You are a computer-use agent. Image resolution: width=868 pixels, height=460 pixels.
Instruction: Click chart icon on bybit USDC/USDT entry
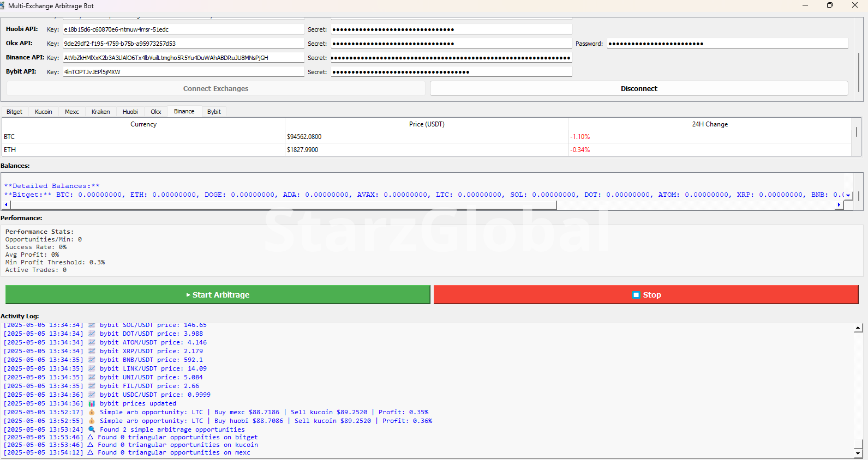coord(92,395)
